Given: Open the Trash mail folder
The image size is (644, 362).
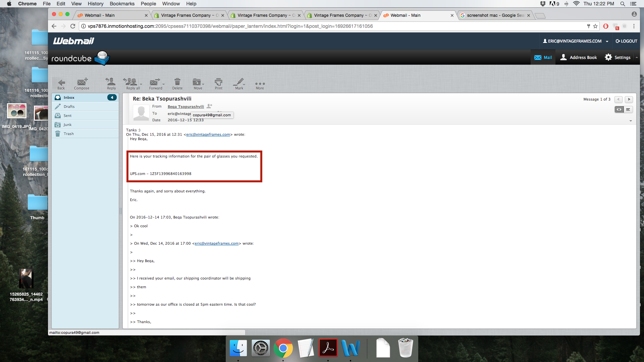Looking at the screenshot, I should 85,134.
